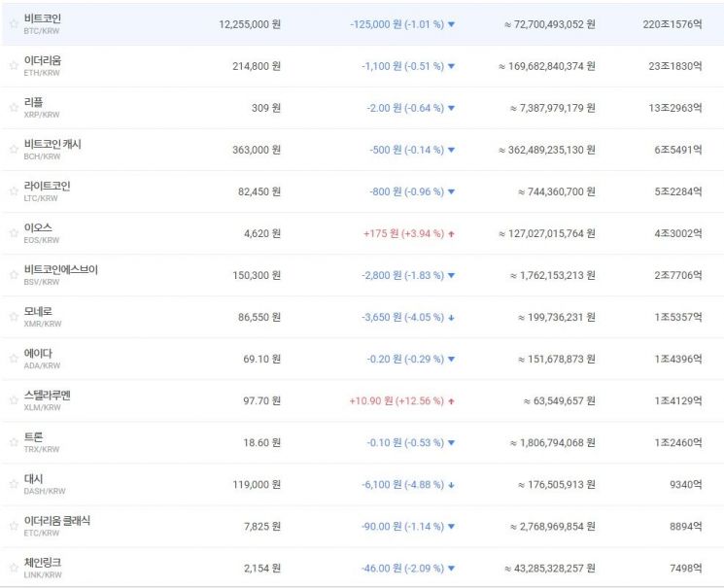
Task: Click volume ≈ 362,489,235,130 원
Action: pos(547,150)
